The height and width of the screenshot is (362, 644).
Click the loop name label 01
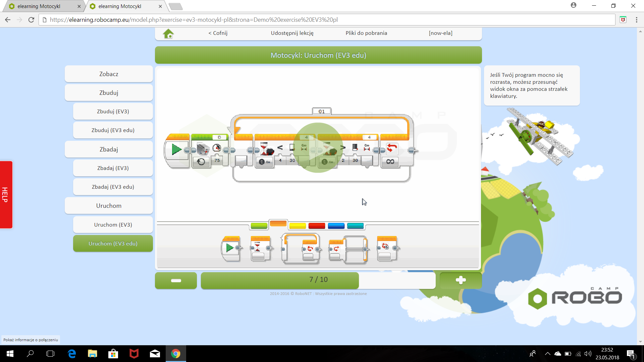click(x=322, y=111)
